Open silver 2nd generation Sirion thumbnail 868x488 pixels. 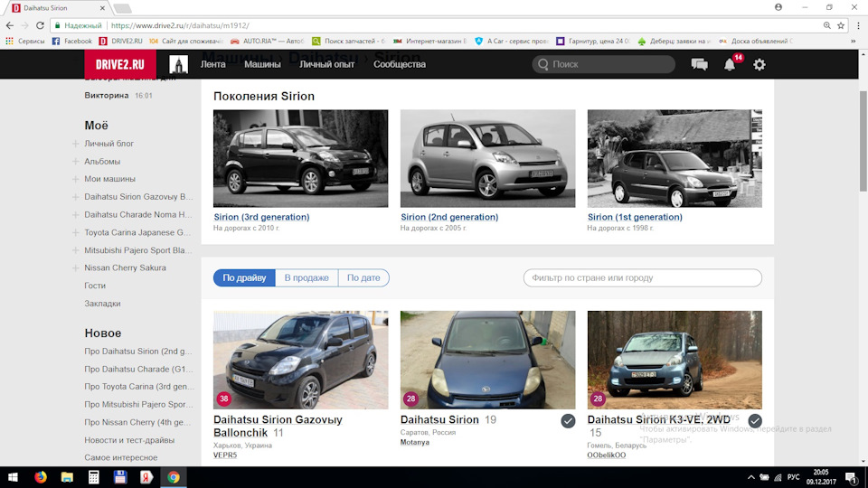pyautogui.click(x=487, y=158)
